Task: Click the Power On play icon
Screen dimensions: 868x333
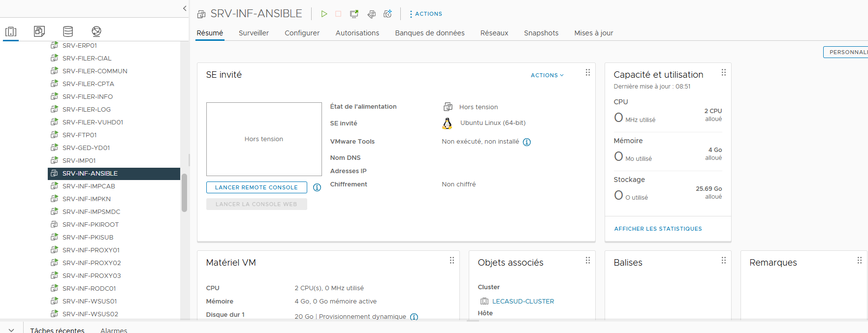Action: (324, 14)
